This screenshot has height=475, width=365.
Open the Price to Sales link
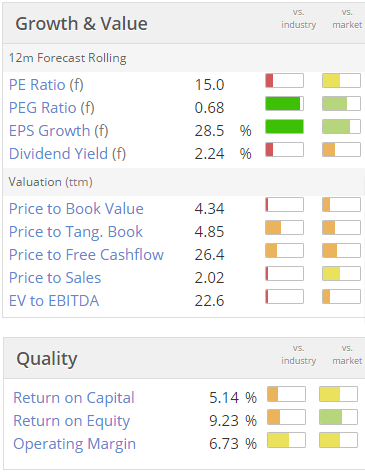[x=55, y=278]
